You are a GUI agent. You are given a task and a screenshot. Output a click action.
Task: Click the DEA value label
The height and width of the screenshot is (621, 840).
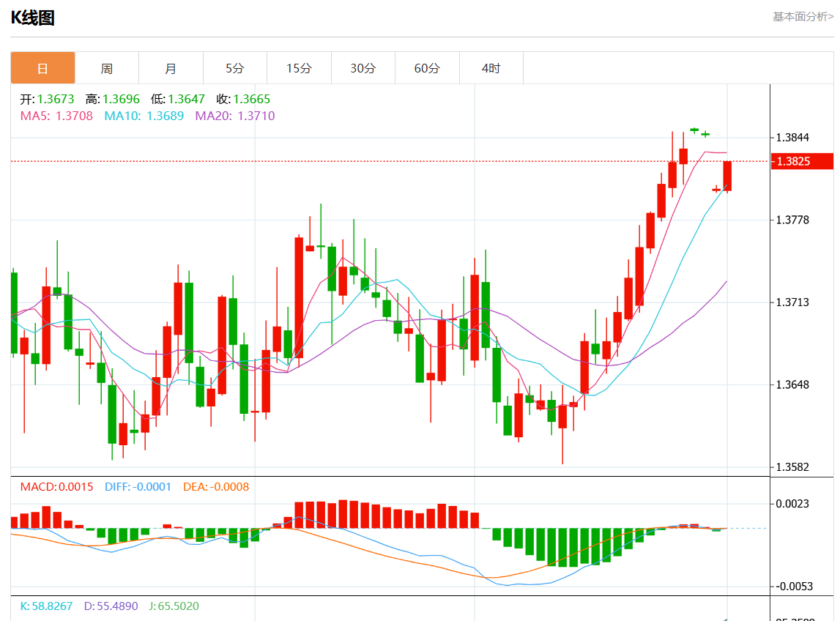tap(216, 487)
